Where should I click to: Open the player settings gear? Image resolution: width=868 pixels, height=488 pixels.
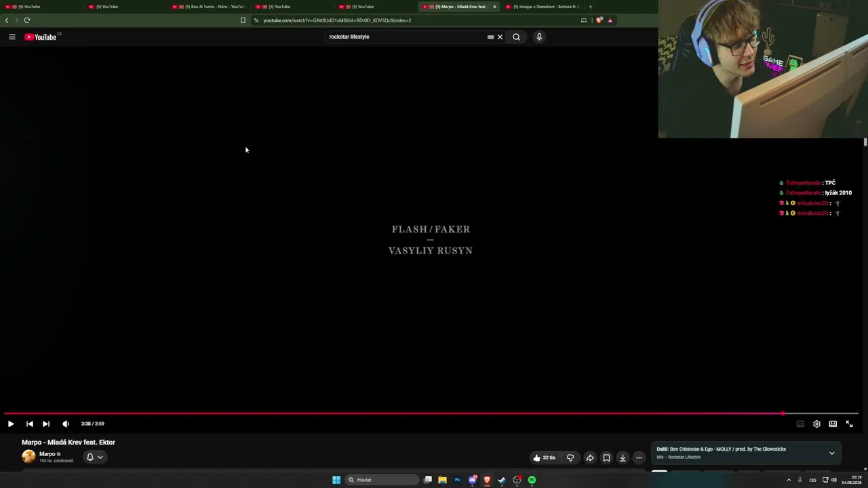(x=816, y=424)
